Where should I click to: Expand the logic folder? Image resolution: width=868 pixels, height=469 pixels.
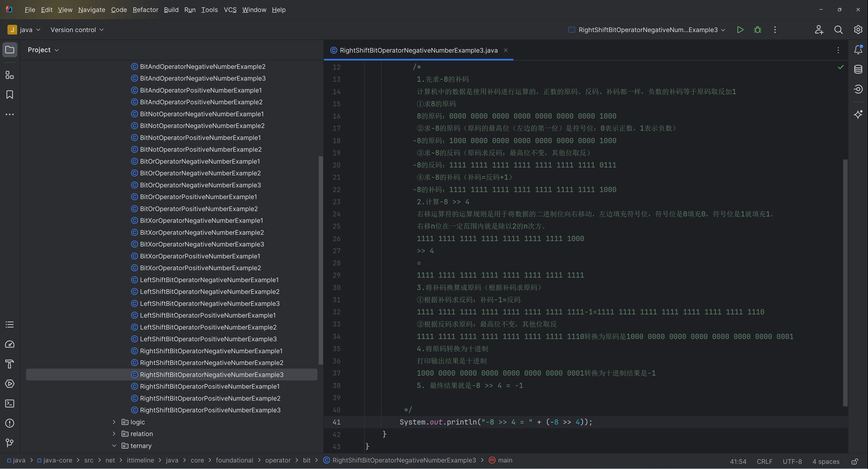click(x=114, y=422)
